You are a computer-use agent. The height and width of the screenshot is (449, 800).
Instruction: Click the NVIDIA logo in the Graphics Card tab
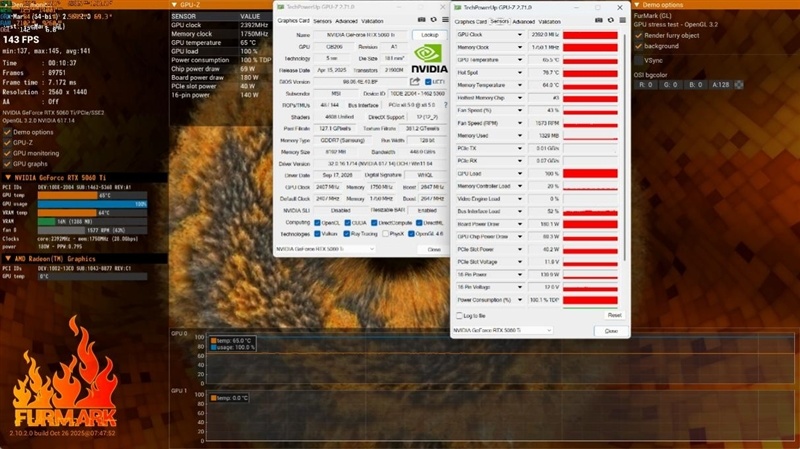(x=429, y=59)
